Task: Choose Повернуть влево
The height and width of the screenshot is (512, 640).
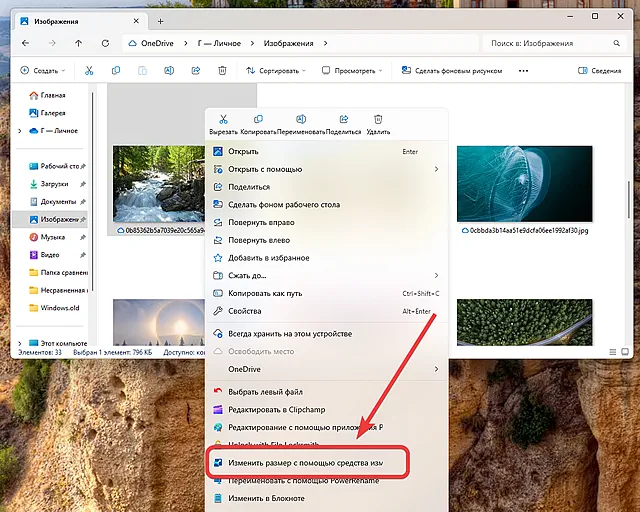Action: [327, 240]
